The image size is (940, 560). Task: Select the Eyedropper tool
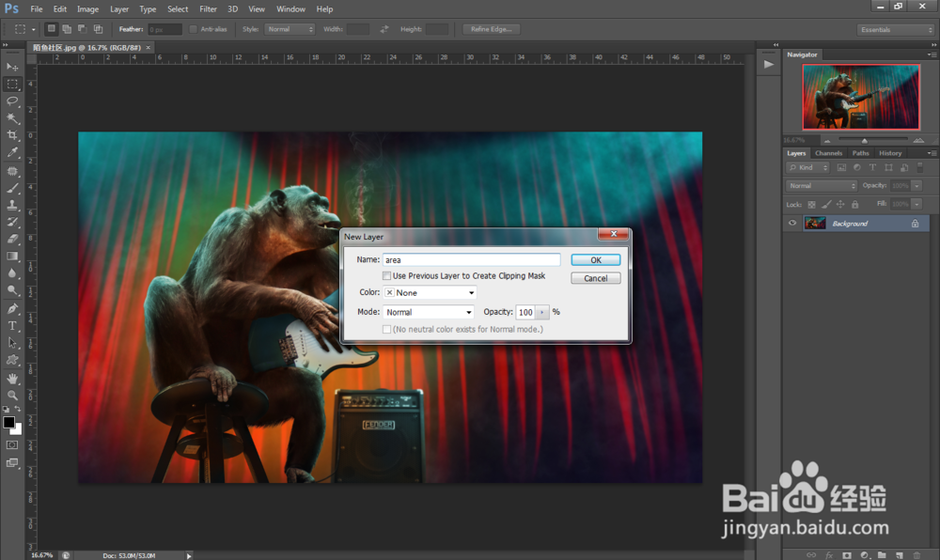point(12,152)
